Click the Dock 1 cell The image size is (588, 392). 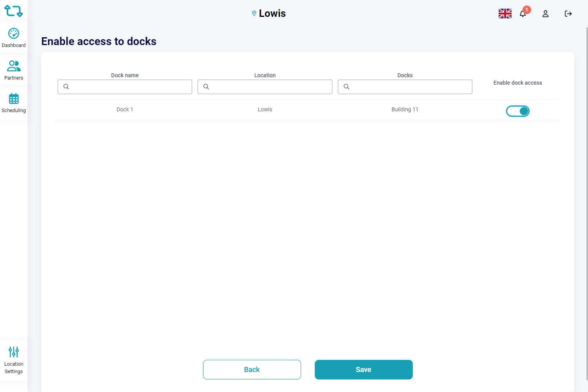pos(125,109)
